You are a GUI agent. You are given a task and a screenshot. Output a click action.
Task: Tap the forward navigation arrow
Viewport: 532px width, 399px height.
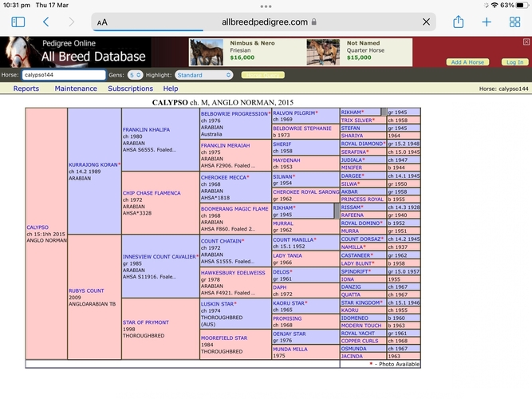[71, 22]
